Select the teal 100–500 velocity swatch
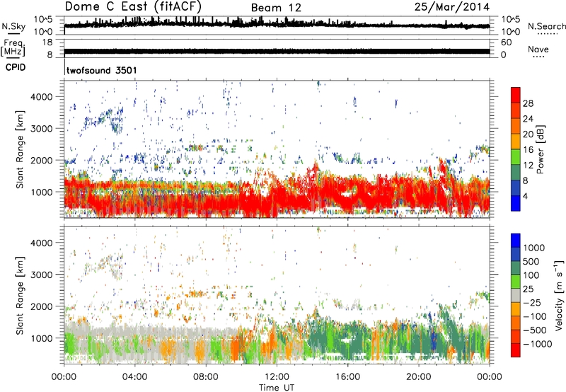The width and height of the screenshot is (566, 392). [516, 268]
